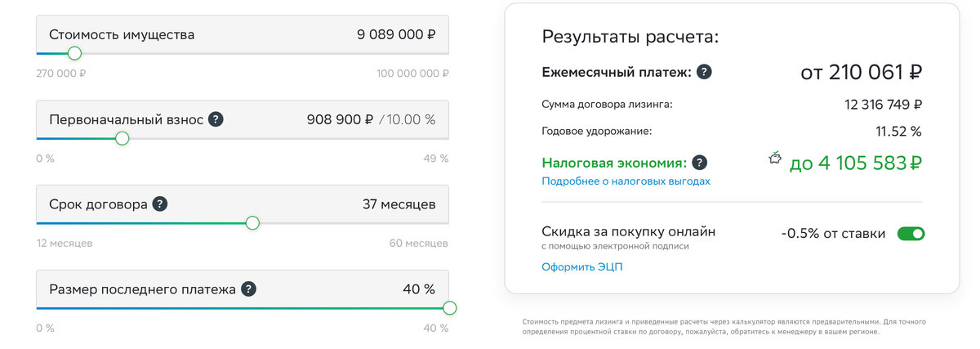Image resolution: width=980 pixels, height=349 pixels.
Task: Open help tooltip for Срок договора
Action: pos(160,204)
